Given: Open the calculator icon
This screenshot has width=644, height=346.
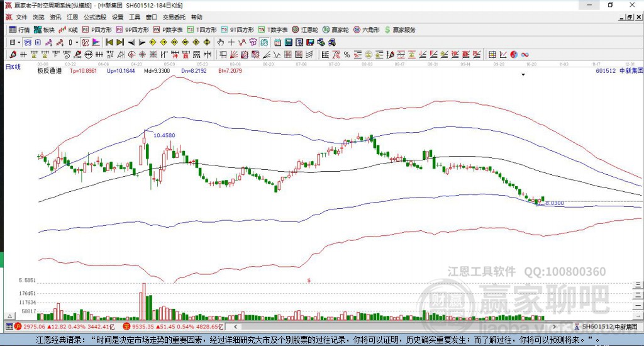Looking at the screenshot, I should pos(288,42).
